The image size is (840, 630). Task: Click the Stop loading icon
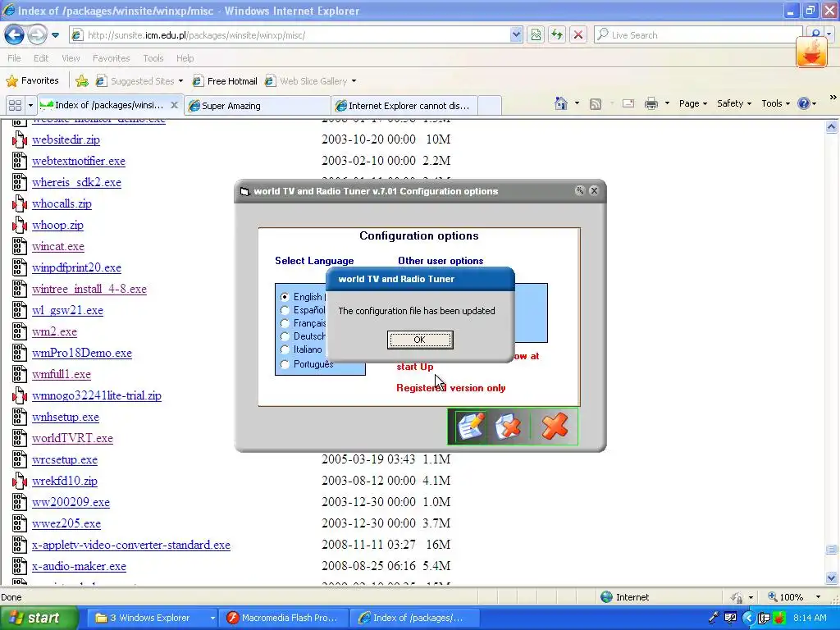tap(578, 35)
